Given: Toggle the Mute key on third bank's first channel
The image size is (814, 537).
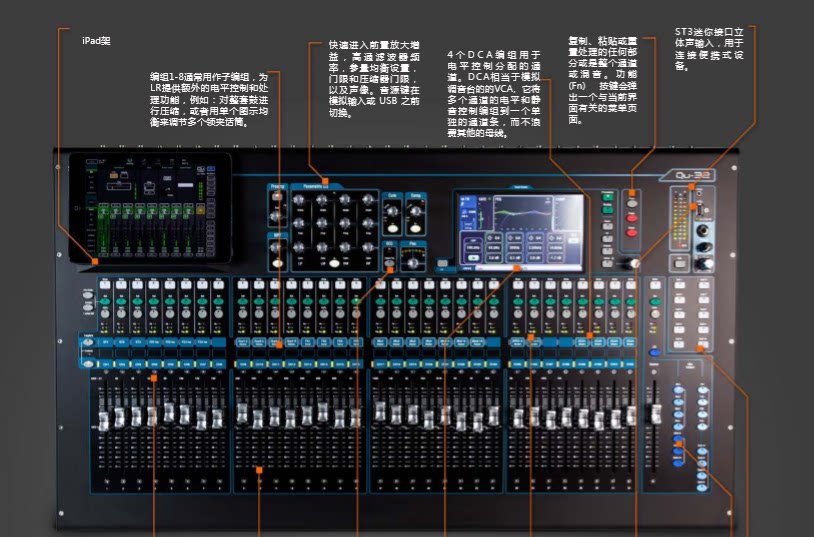Looking at the screenshot, I should [x=381, y=285].
